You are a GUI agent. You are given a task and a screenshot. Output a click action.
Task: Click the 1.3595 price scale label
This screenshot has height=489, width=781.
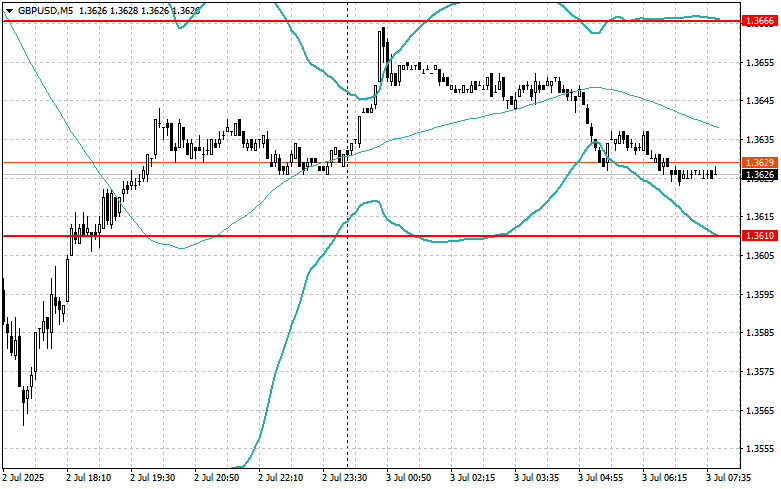coord(761,294)
